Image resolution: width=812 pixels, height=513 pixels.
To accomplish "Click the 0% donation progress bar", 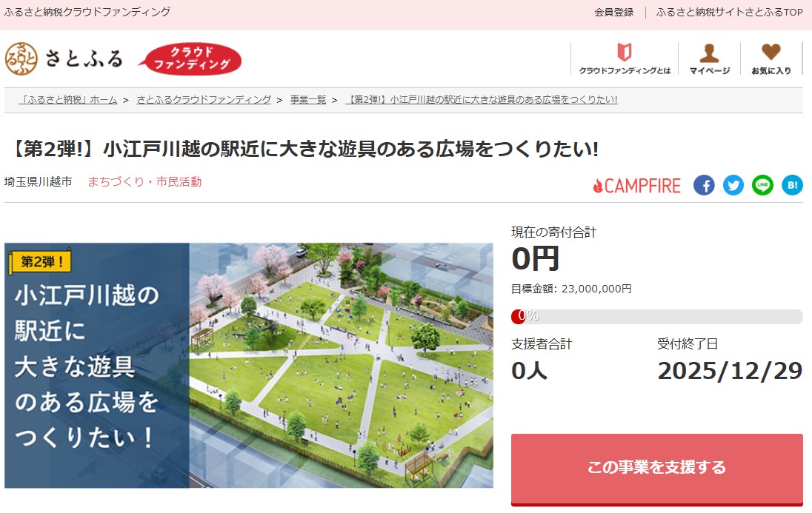I will (x=656, y=316).
